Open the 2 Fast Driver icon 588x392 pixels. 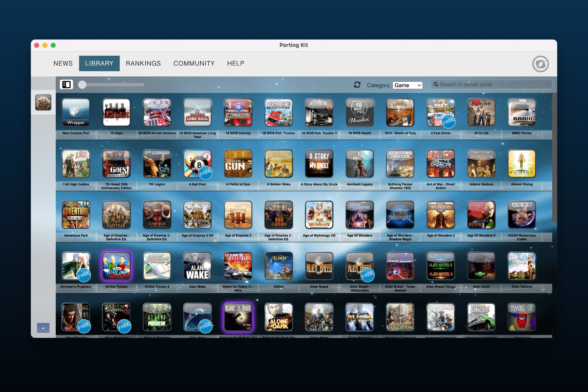[x=441, y=112]
